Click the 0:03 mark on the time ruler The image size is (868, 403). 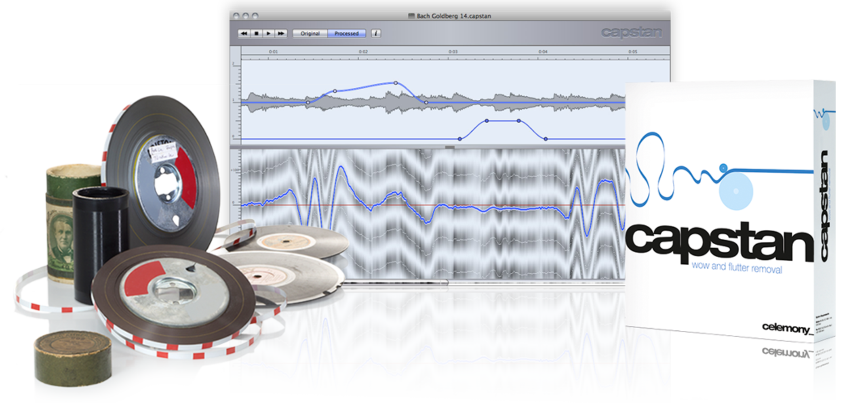pyautogui.click(x=453, y=52)
